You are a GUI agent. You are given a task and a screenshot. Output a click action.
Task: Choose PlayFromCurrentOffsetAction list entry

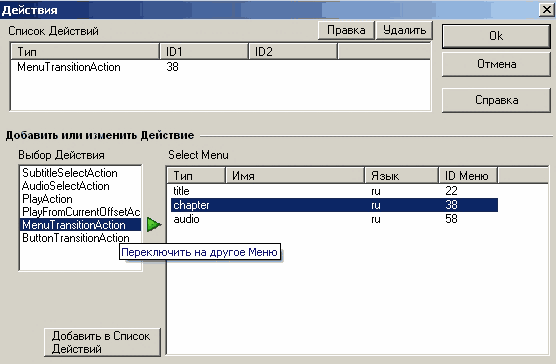coord(81,212)
